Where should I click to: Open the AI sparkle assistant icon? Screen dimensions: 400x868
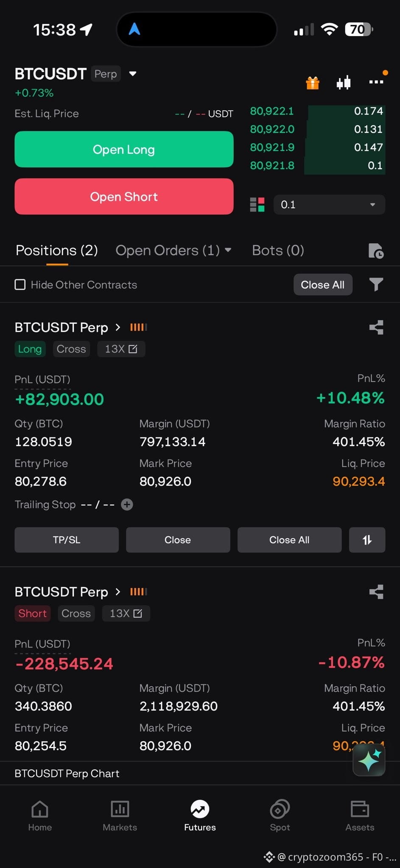pyautogui.click(x=369, y=760)
